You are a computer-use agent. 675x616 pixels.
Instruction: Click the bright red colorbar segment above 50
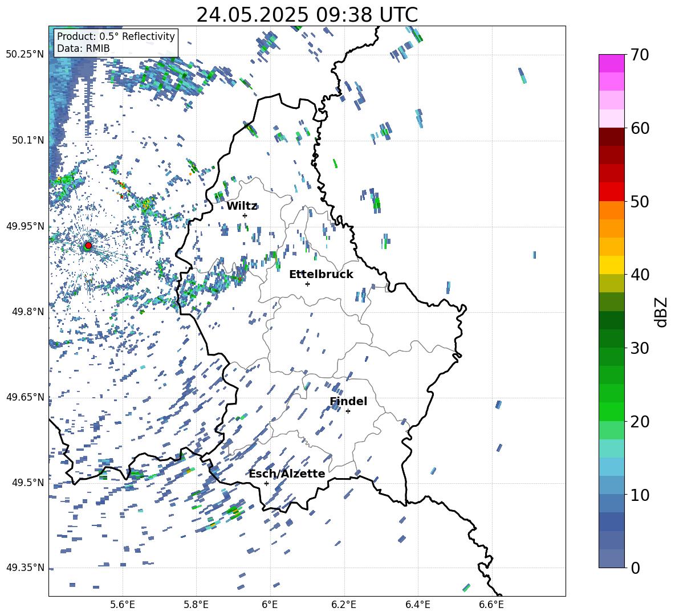(x=612, y=192)
